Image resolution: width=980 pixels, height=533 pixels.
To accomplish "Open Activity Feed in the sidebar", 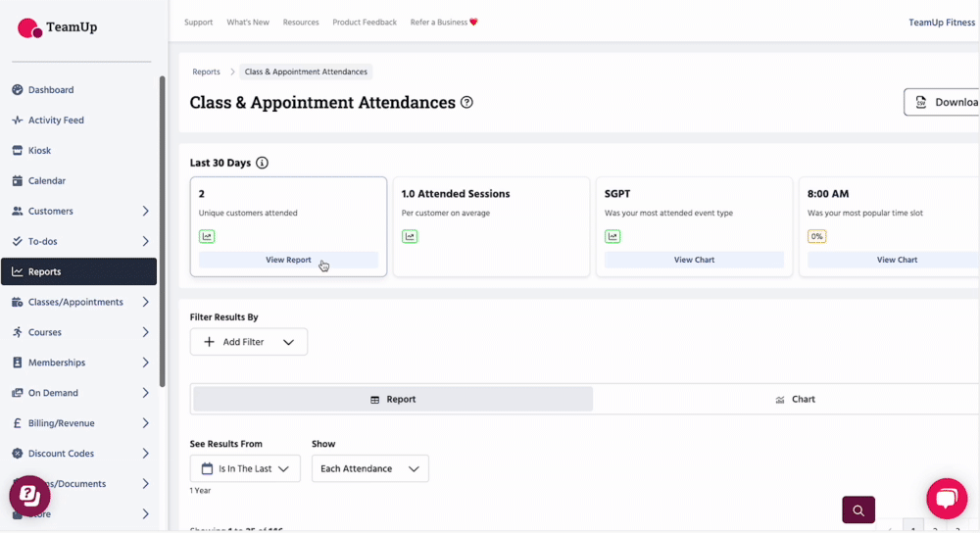I will pos(56,121).
